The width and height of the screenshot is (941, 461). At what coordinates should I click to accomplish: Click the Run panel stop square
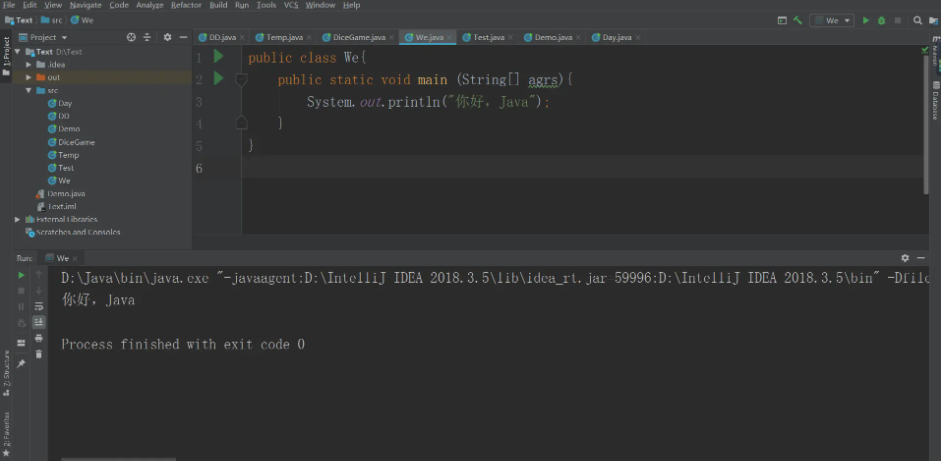point(22,291)
